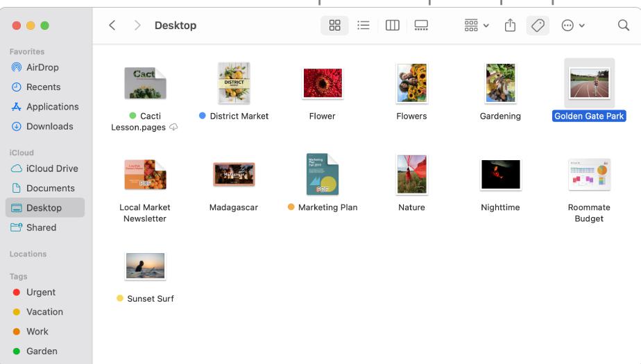Viewport: 641px width, 364px height.
Task: Go forward with the right chevron
Action: [x=137, y=26]
